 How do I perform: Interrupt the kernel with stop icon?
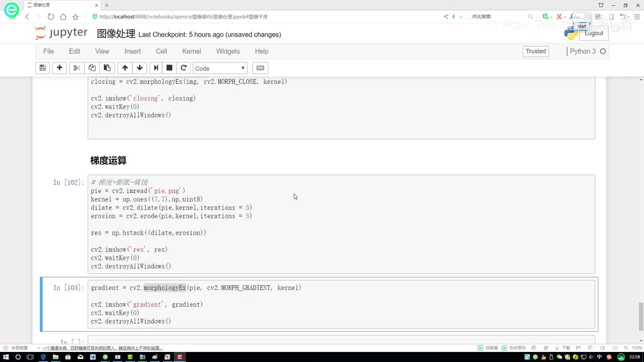(x=170, y=68)
